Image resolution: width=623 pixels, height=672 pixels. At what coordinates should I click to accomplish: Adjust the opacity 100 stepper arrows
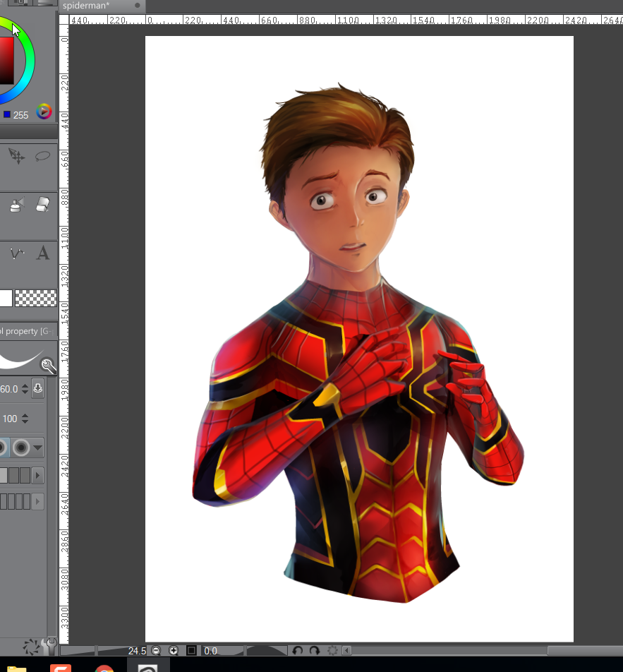point(25,419)
